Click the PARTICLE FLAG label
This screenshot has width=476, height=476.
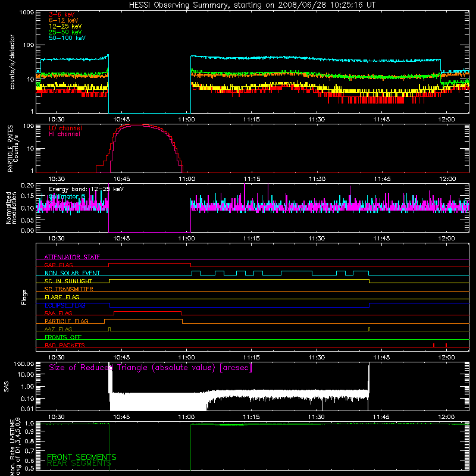67,321
